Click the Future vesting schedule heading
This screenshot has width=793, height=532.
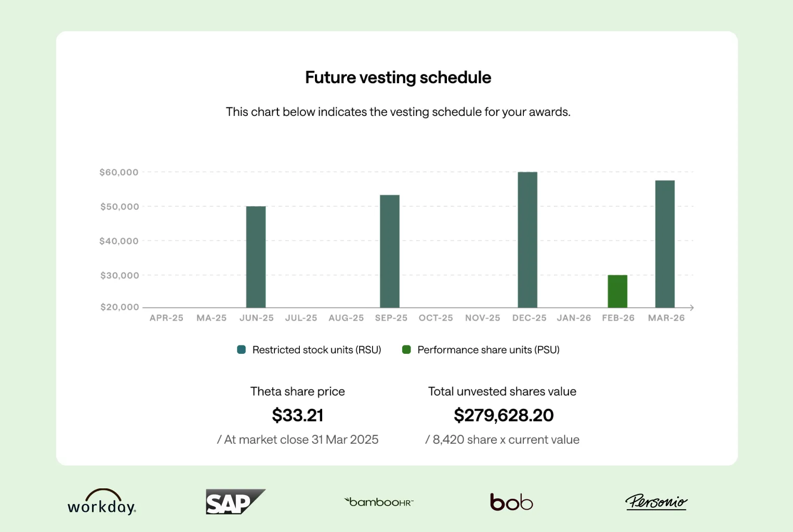click(398, 77)
